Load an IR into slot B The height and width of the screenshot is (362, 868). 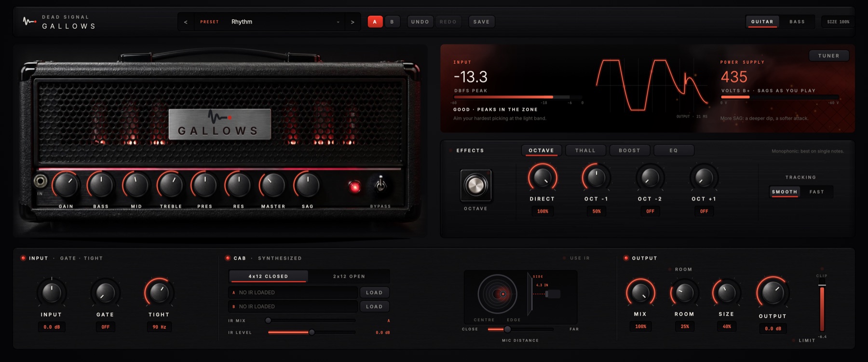pyautogui.click(x=374, y=306)
